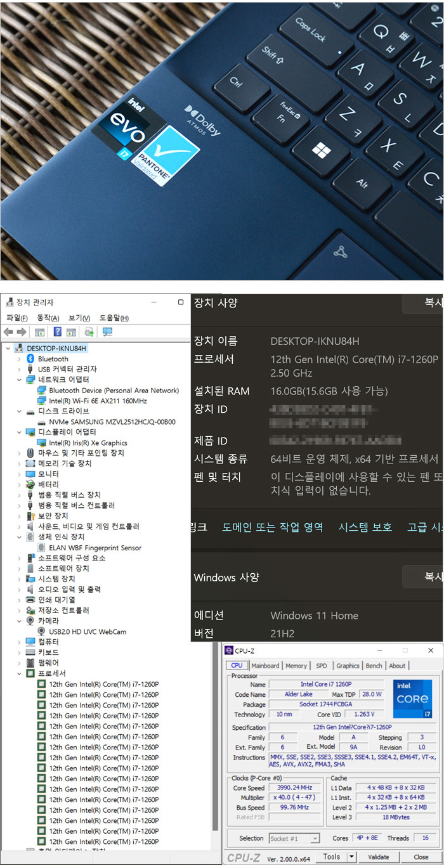Viewport: 444px width, 868px height.
Task: Click the 네트워크 어댑터 category icon
Action: pos(30,380)
